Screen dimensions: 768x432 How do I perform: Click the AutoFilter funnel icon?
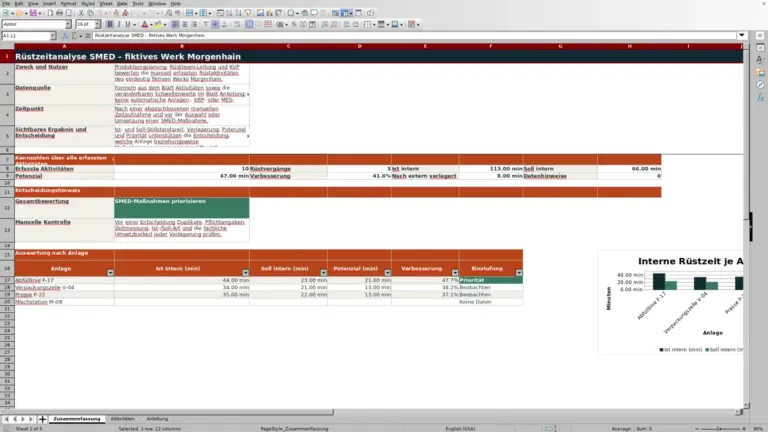[x=248, y=13]
